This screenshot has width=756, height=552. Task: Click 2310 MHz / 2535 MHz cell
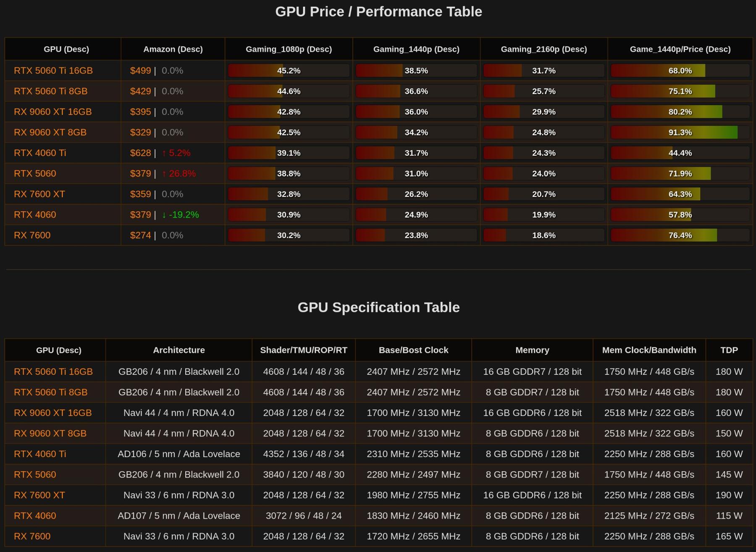pyautogui.click(x=413, y=454)
